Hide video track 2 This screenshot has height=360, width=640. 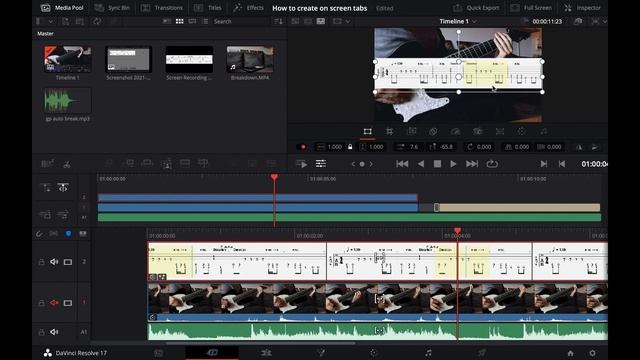point(68,262)
